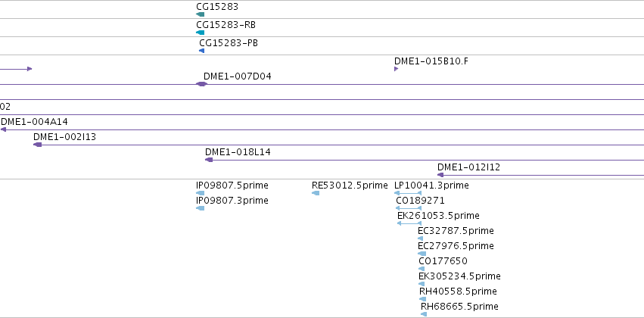The image size is (644, 318).
Task: Select the CO189271 feature line
Action: pyautogui.click(x=409, y=208)
